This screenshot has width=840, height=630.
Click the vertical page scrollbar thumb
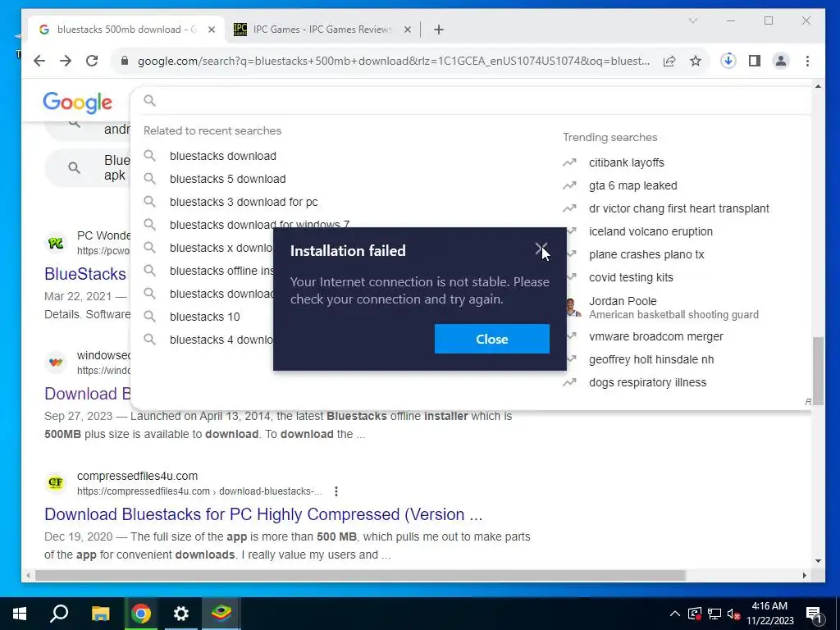click(818, 371)
